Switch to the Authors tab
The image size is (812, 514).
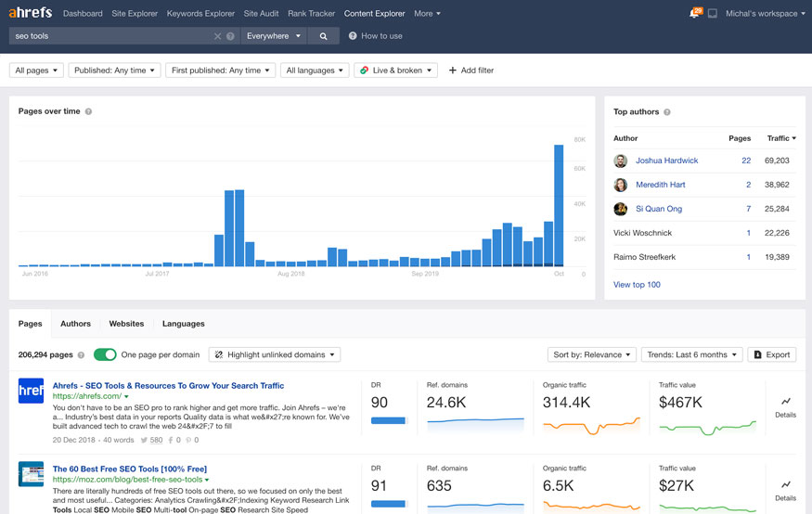pyautogui.click(x=75, y=324)
